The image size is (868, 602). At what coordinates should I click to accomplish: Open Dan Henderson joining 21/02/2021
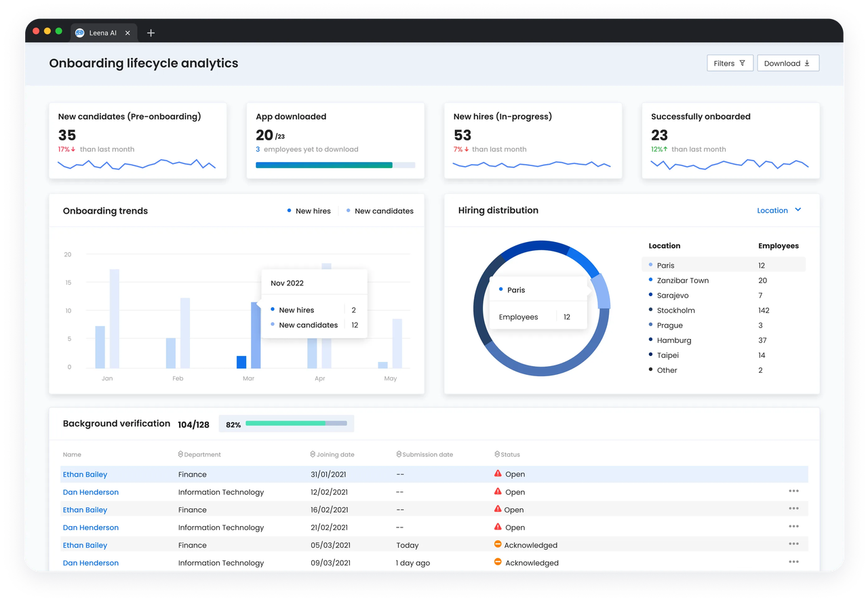tap(91, 527)
